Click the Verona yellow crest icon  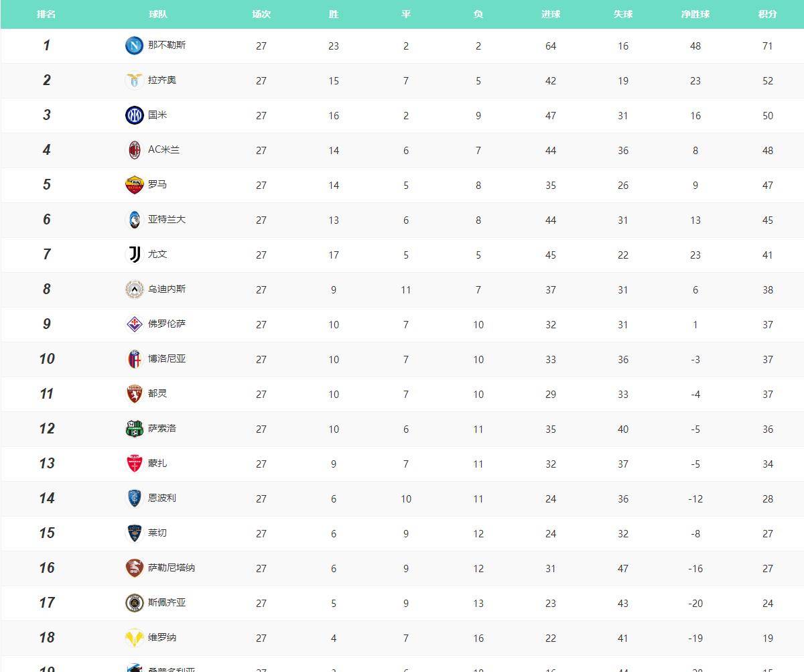click(134, 638)
